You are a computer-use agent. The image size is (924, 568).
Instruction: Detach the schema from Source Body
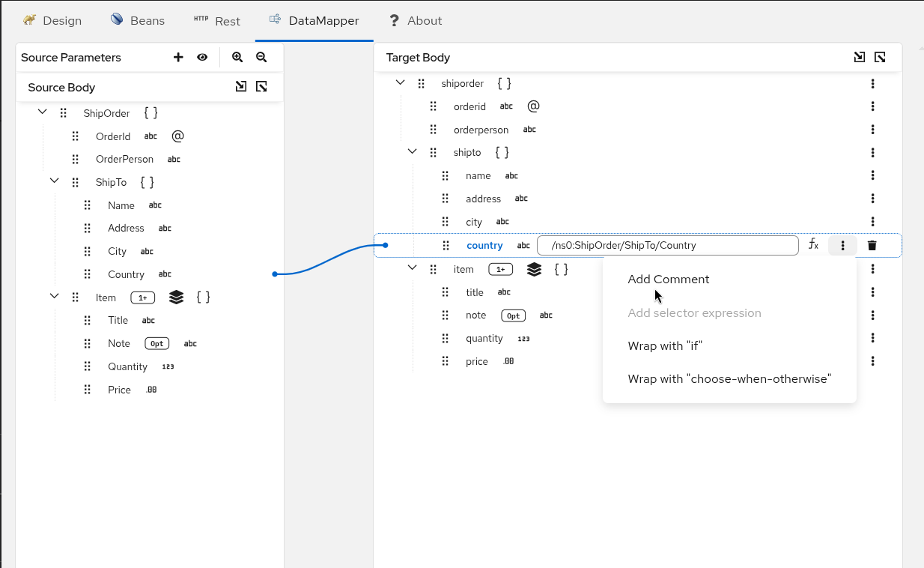click(x=261, y=87)
